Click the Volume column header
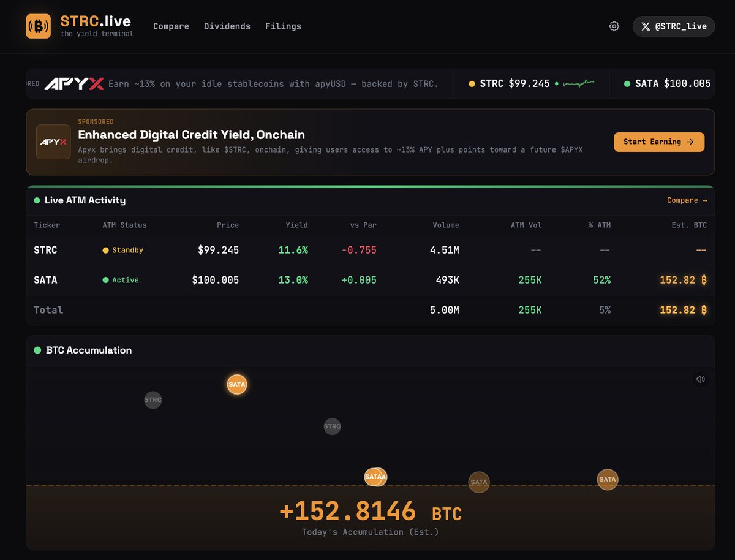735x560 pixels. pos(446,225)
